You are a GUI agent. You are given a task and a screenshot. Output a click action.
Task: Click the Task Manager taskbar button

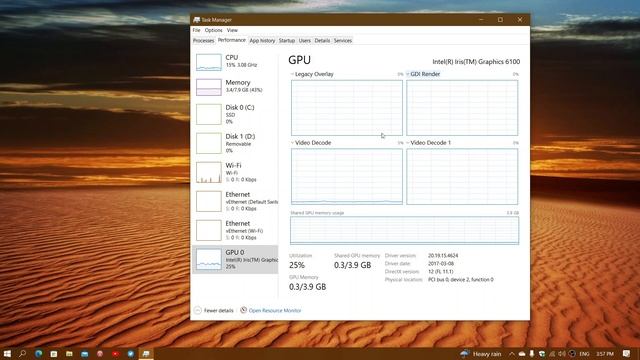tap(146, 353)
